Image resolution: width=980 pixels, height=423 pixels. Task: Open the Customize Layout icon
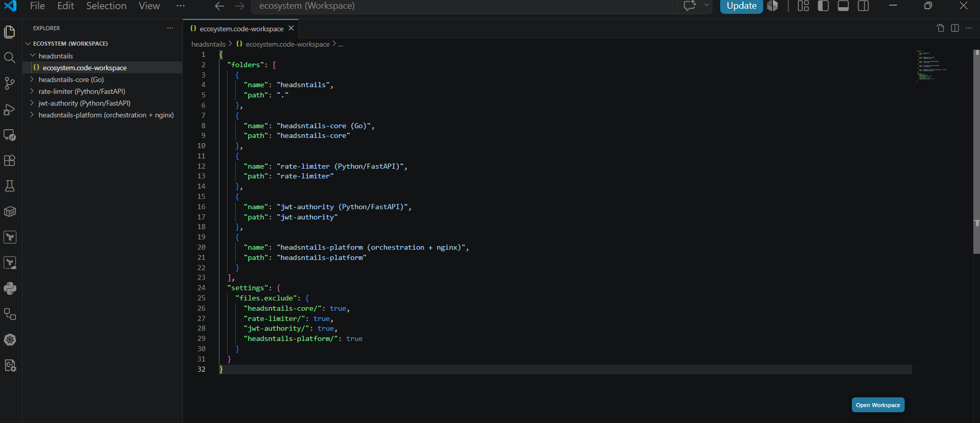click(x=803, y=6)
